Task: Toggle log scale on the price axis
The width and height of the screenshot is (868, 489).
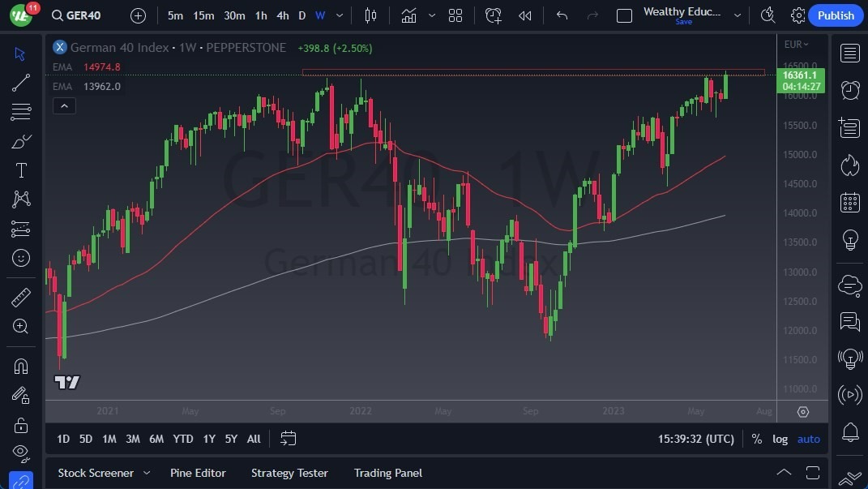Action: click(x=780, y=439)
